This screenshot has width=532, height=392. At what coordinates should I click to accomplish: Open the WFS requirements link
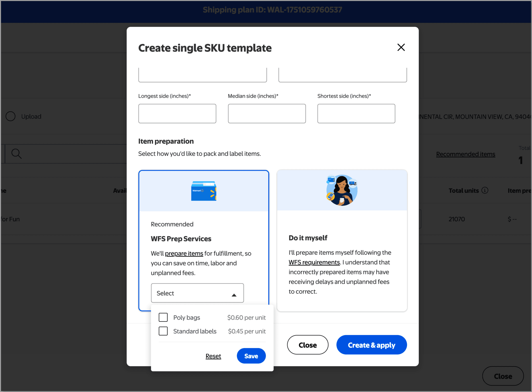point(314,262)
